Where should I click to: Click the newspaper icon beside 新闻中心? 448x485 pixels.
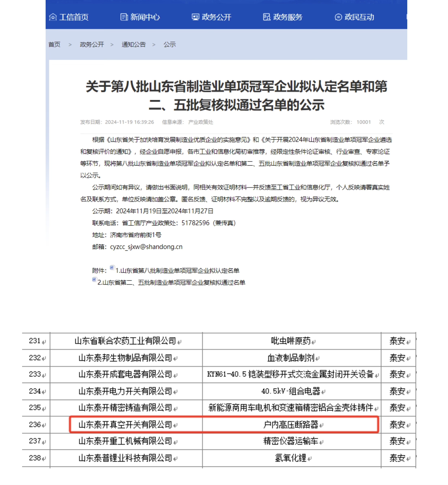(124, 17)
